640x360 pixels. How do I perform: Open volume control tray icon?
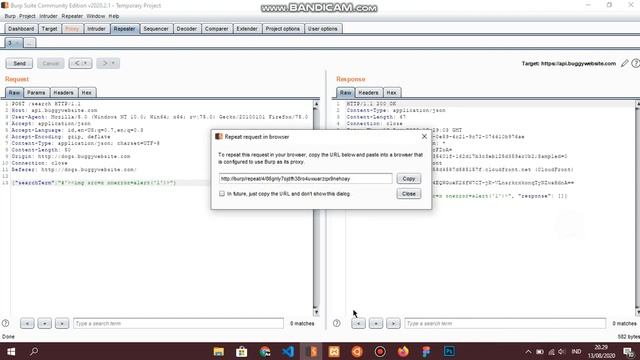[x=562, y=351]
